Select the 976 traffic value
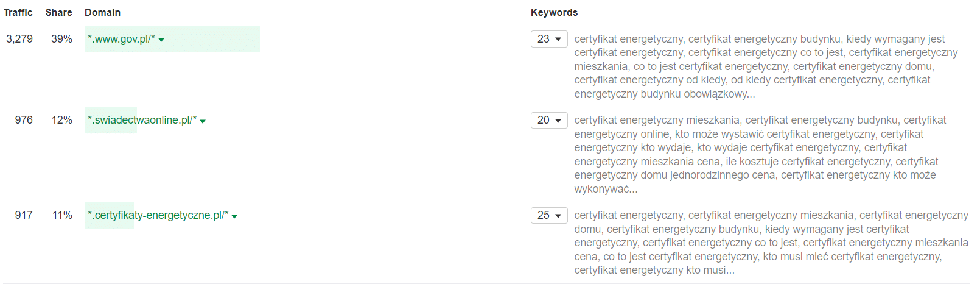Screen dimensions: 980x284 pos(24,120)
